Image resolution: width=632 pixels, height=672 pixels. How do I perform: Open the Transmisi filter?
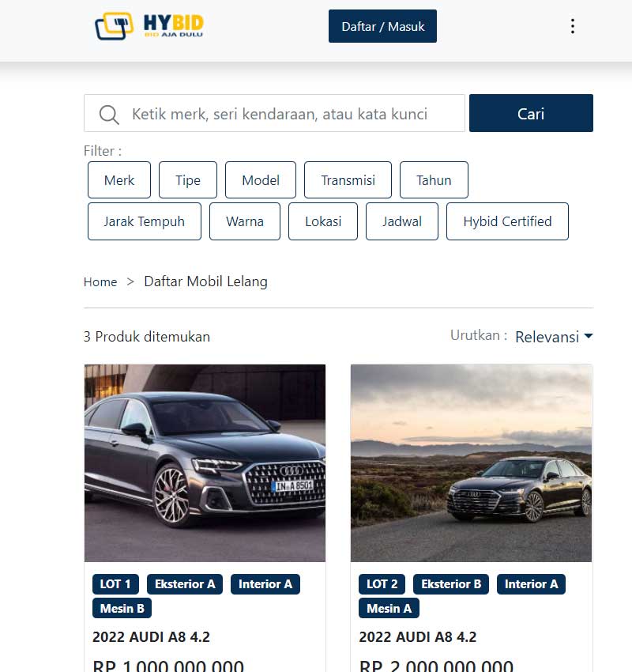348,180
